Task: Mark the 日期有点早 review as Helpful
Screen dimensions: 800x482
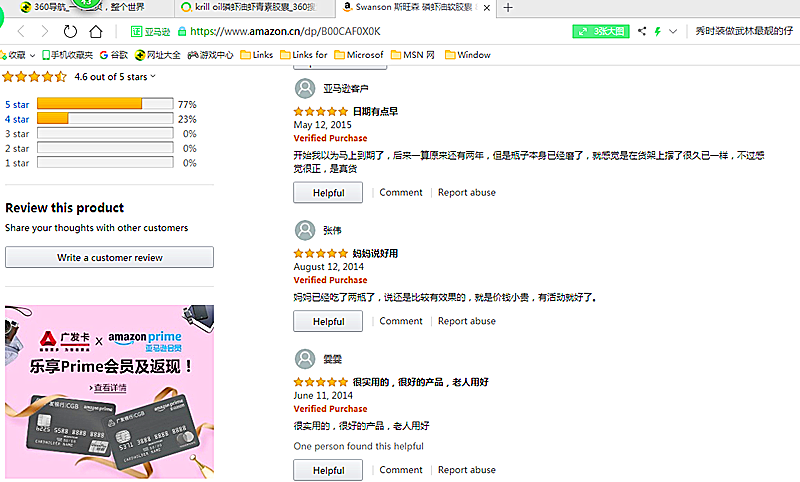Action: pos(328,193)
